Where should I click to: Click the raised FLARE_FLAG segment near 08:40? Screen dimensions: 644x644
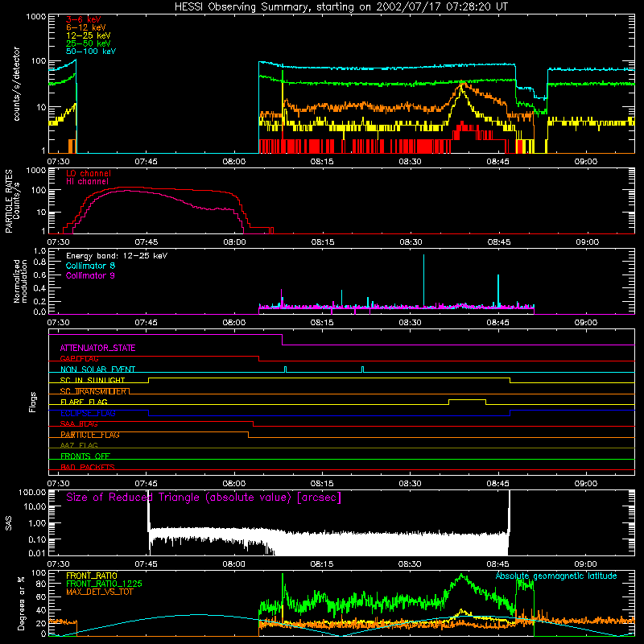click(x=467, y=399)
